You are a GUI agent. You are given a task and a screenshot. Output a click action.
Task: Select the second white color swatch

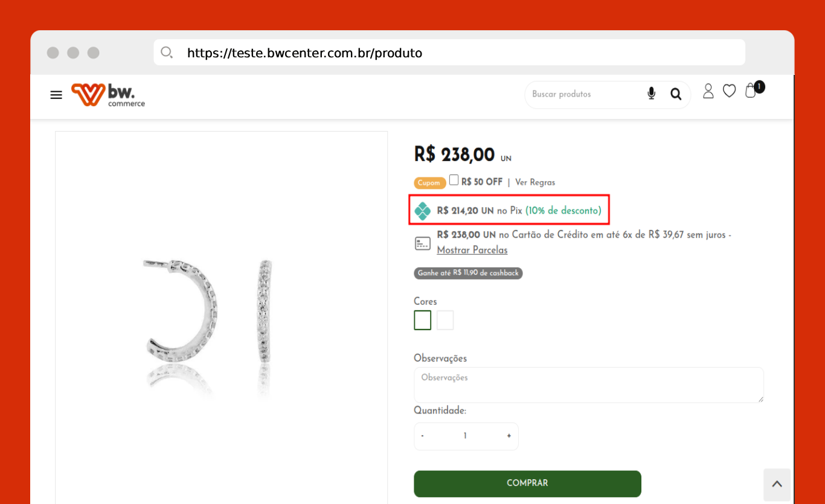point(445,321)
